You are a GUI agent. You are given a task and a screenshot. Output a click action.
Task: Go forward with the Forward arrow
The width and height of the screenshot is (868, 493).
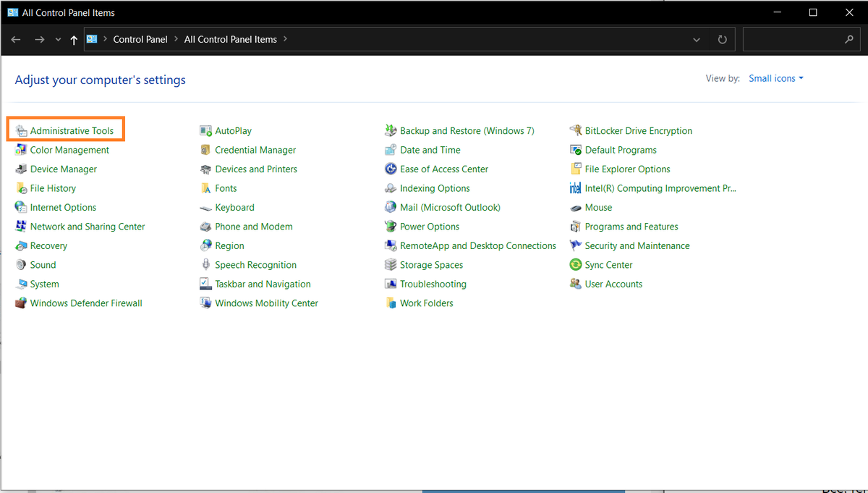click(40, 40)
